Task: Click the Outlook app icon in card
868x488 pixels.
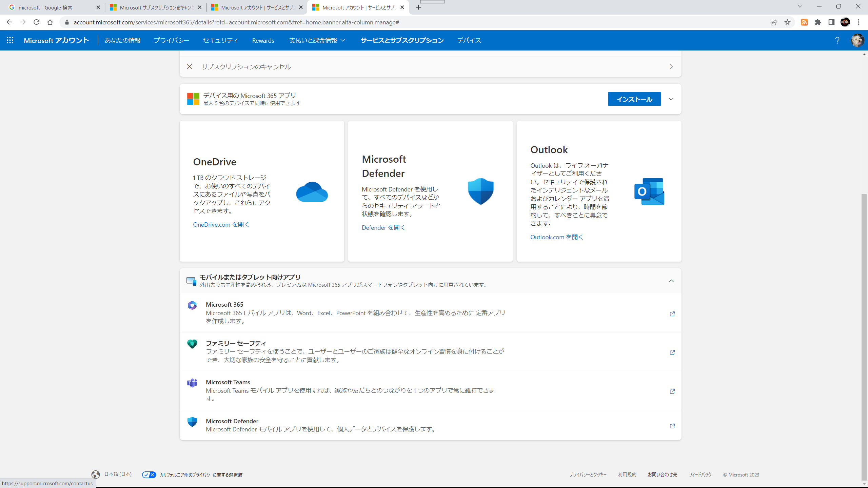Action: point(649,191)
